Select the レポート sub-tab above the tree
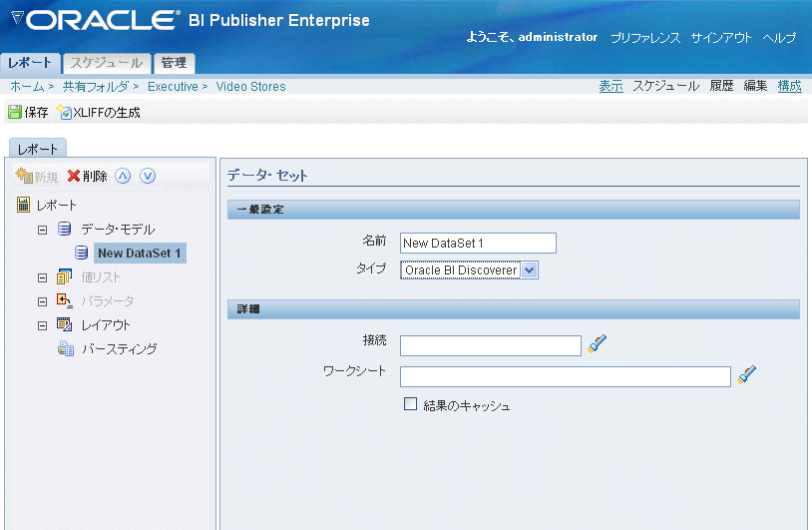 (37, 149)
